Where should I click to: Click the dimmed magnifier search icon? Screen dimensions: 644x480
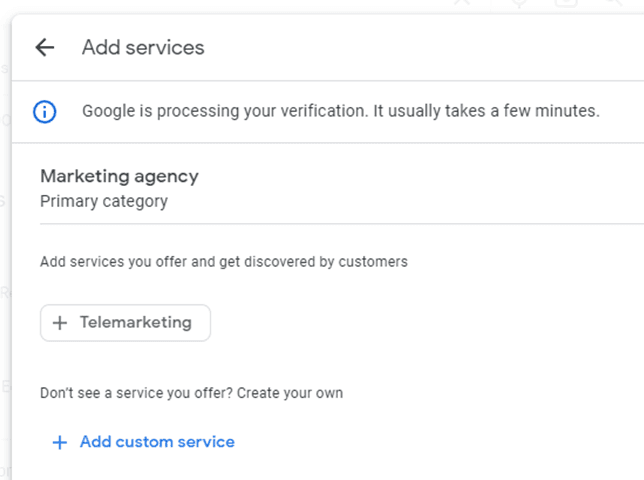(x=614, y=2)
